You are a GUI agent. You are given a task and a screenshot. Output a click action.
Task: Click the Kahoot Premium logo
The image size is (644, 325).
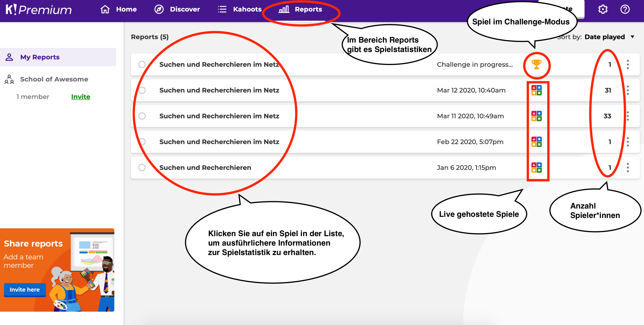(x=38, y=9)
